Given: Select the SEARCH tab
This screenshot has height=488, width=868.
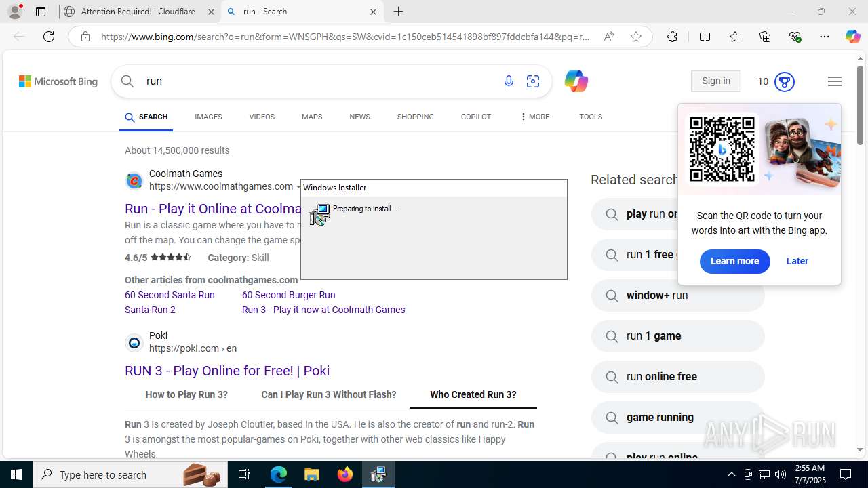Looking at the screenshot, I should pyautogui.click(x=146, y=117).
